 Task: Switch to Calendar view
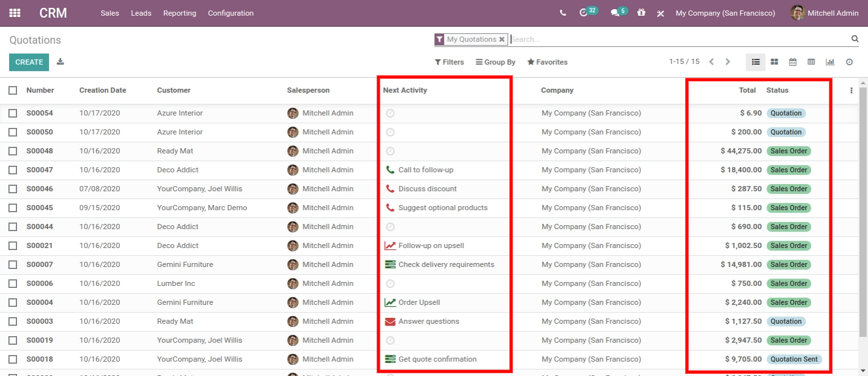(793, 62)
